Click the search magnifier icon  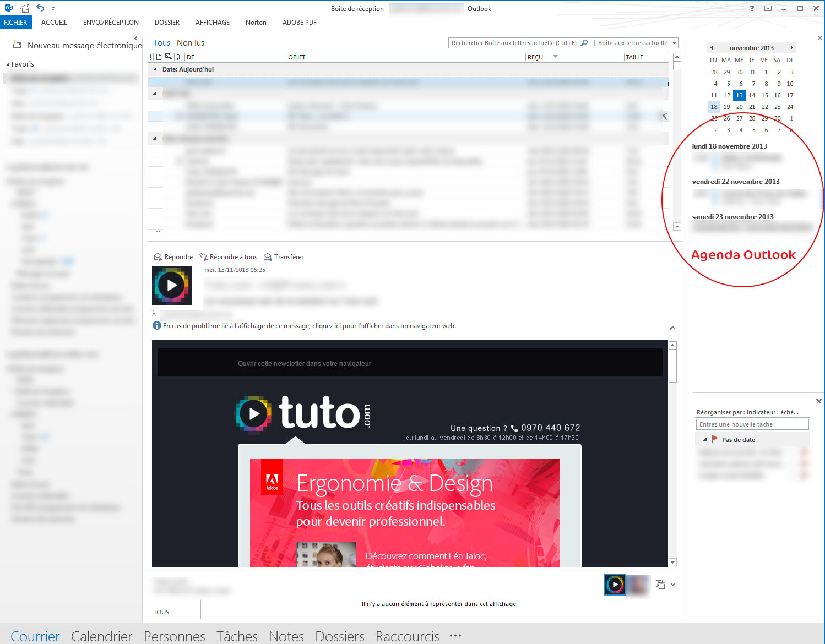point(584,43)
